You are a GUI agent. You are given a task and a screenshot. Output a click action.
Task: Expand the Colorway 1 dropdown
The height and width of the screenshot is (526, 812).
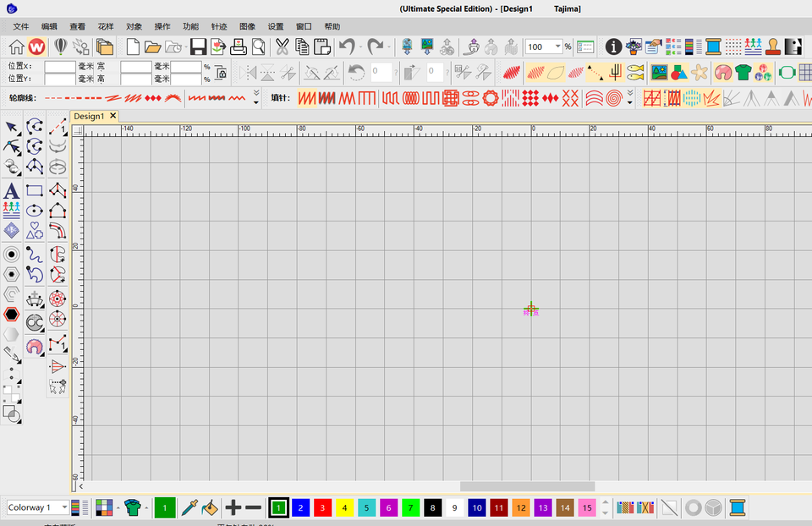64,507
